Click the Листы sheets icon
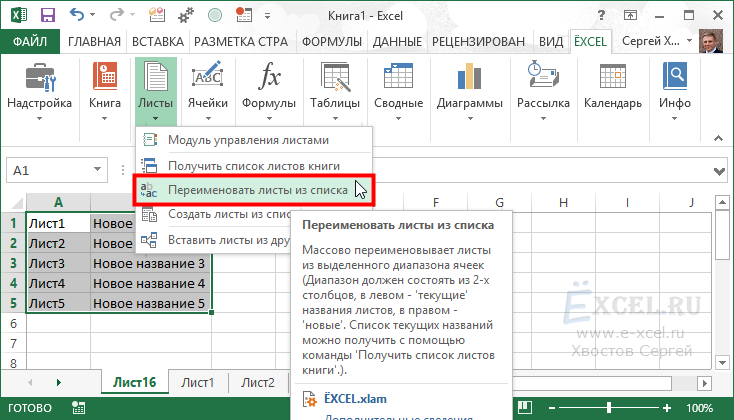The image size is (734, 420). pos(156,77)
